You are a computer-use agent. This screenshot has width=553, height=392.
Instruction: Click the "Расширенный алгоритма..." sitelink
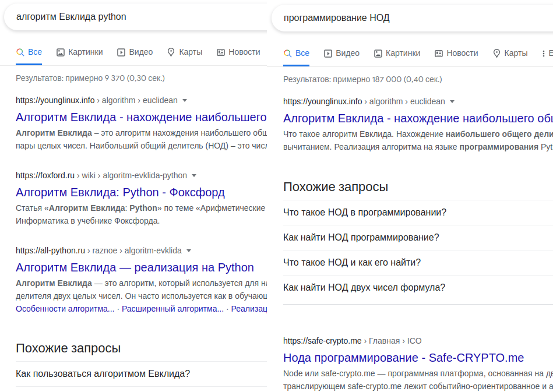[x=172, y=309]
